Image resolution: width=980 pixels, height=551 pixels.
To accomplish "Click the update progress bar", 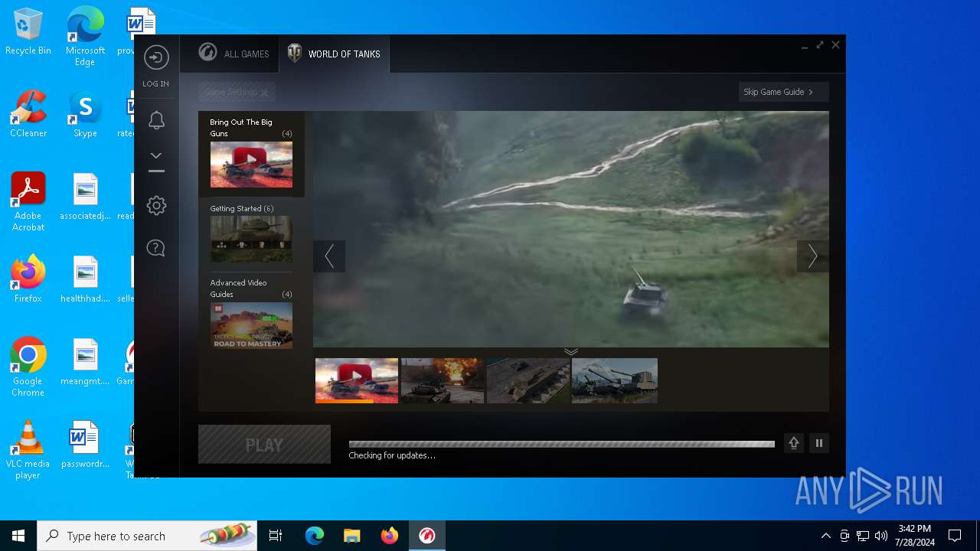I will [x=561, y=444].
